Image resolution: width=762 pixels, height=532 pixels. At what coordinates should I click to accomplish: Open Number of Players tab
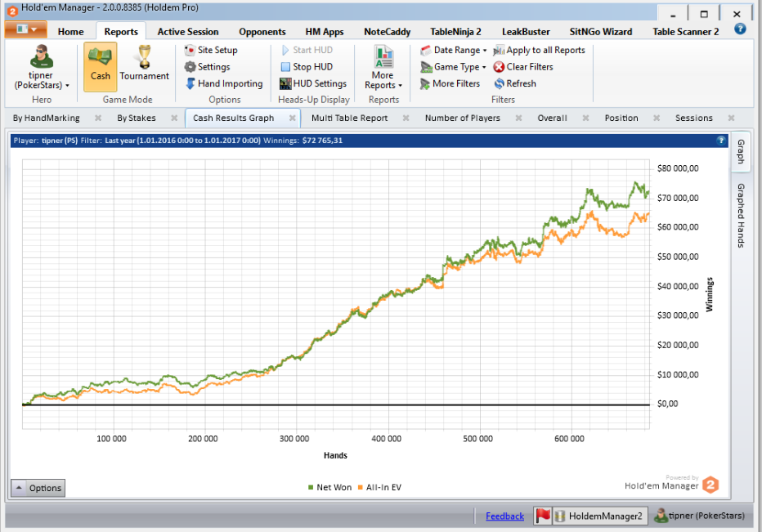click(x=463, y=118)
